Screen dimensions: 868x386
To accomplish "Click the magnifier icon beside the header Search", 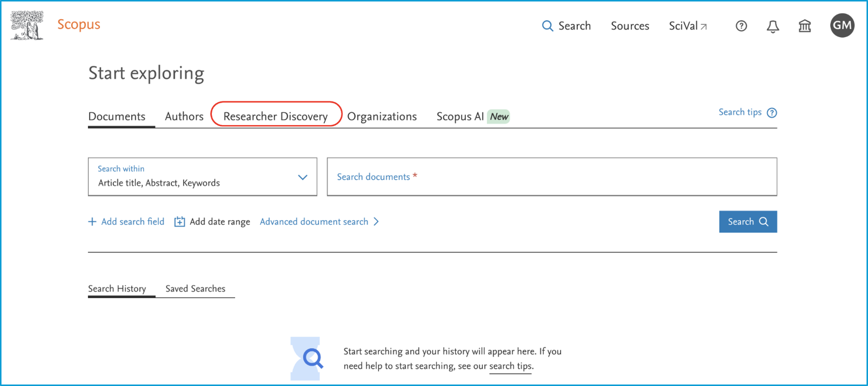I will (547, 26).
